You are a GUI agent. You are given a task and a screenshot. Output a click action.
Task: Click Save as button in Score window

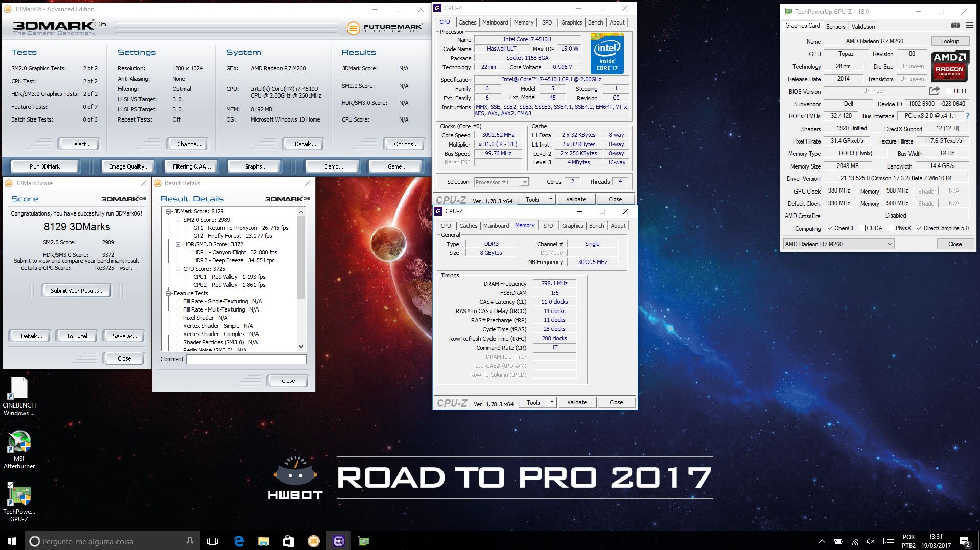[x=125, y=336]
